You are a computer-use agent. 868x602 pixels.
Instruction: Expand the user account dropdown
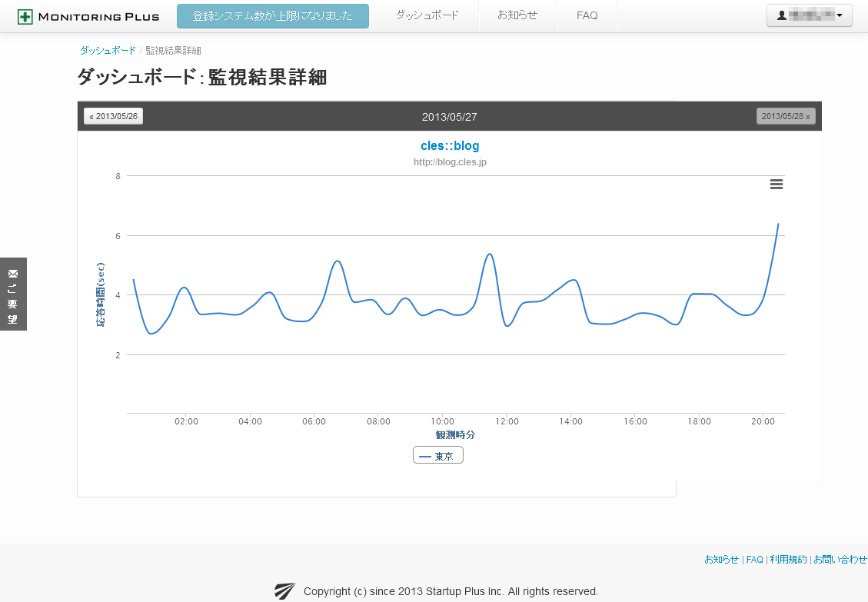pos(839,15)
